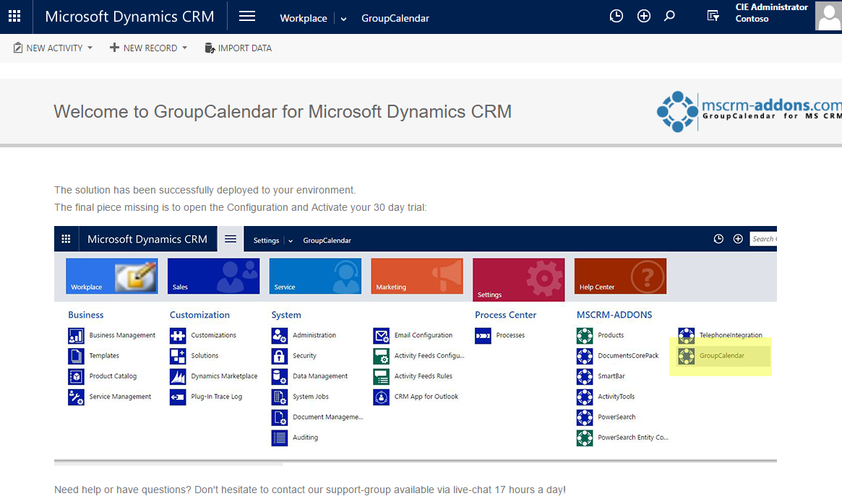The width and height of the screenshot is (842, 504).
Task: Click the Solutions icon under Customization
Action: 178,356
